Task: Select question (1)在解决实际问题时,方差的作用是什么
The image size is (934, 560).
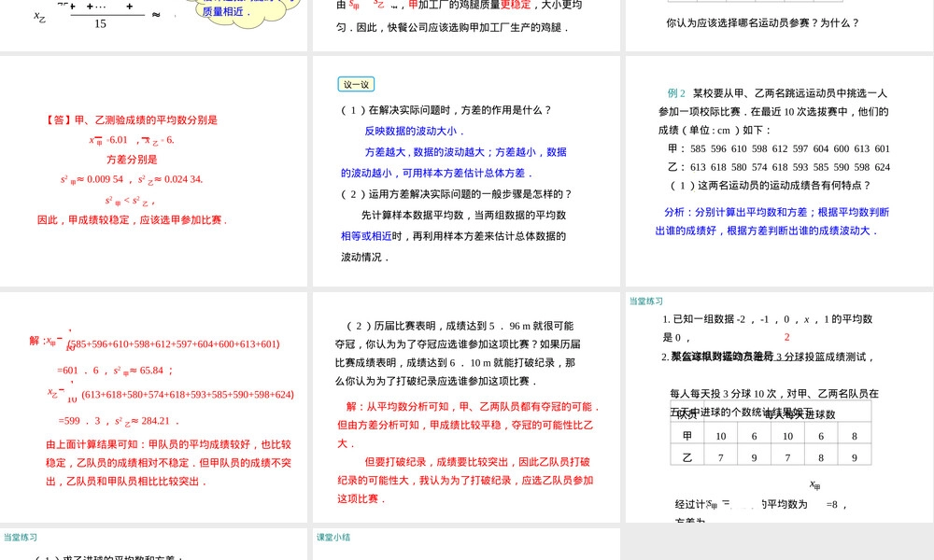Action: (446, 110)
